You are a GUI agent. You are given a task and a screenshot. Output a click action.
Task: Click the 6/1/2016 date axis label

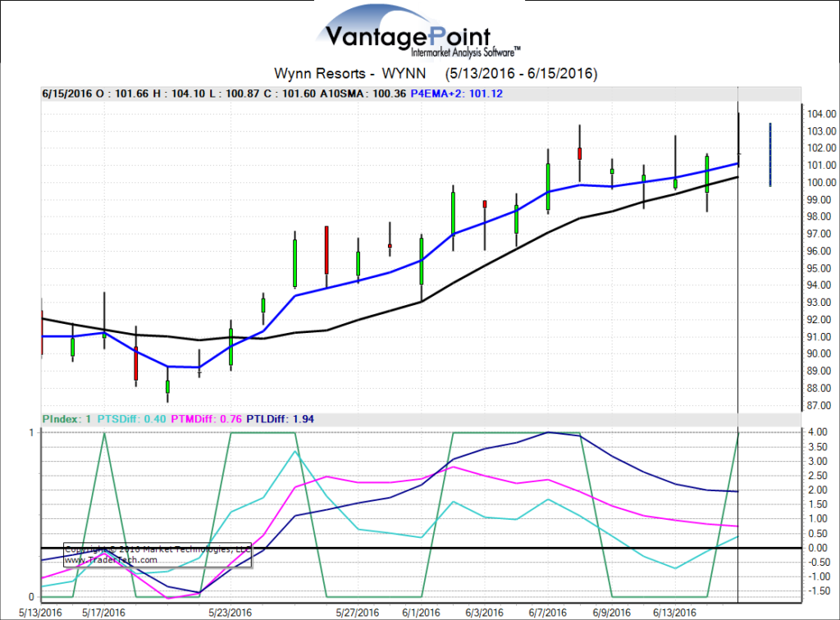[x=421, y=613]
